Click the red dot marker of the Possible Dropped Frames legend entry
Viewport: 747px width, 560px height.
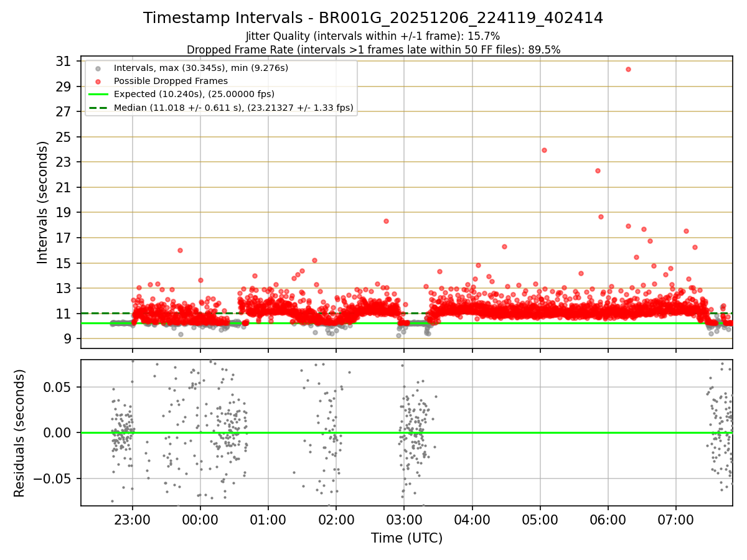click(98, 81)
